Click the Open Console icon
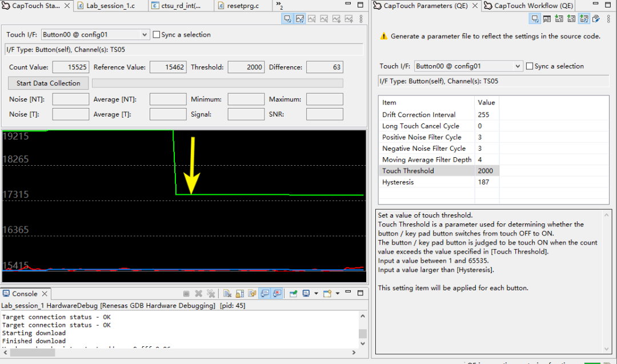Screen dimensions: 617x364 pos(327,294)
